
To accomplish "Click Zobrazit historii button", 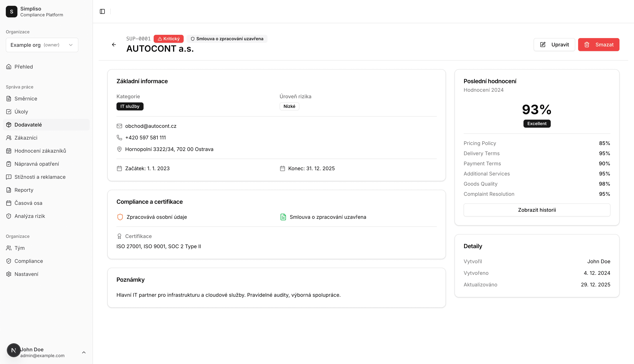I will point(537,210).
